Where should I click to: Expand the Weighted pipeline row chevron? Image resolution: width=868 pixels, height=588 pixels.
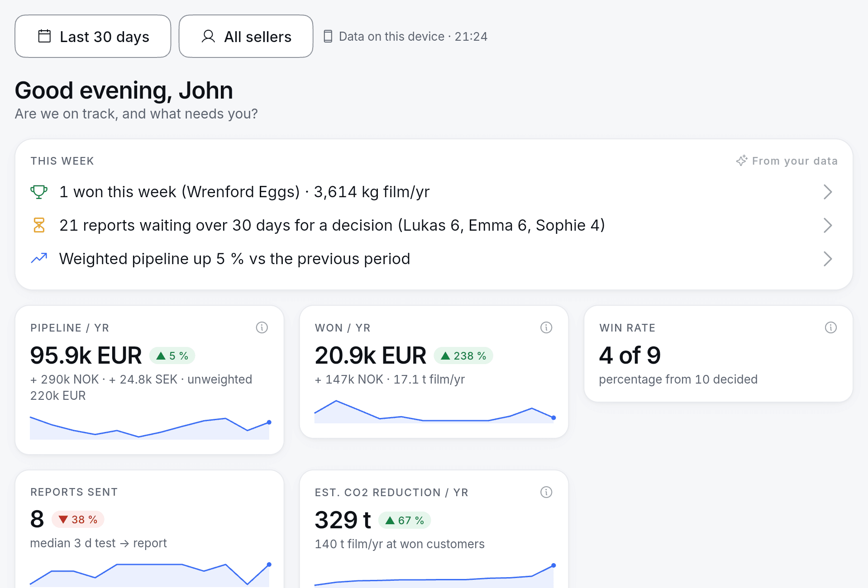[x=828, y=259]
